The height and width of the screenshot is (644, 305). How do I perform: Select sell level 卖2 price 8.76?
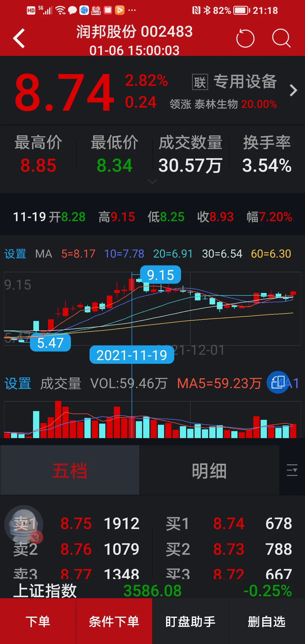tap(76, 549)
